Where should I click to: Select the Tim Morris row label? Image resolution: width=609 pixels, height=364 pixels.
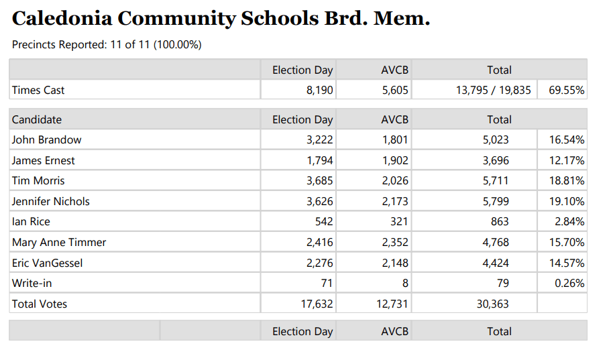coord(38,181)
